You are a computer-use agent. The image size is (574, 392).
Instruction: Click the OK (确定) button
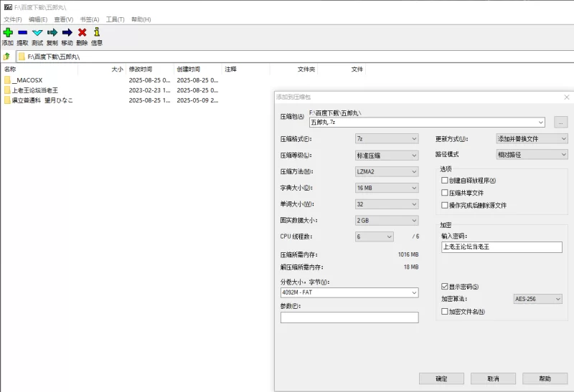coord(441,378)
